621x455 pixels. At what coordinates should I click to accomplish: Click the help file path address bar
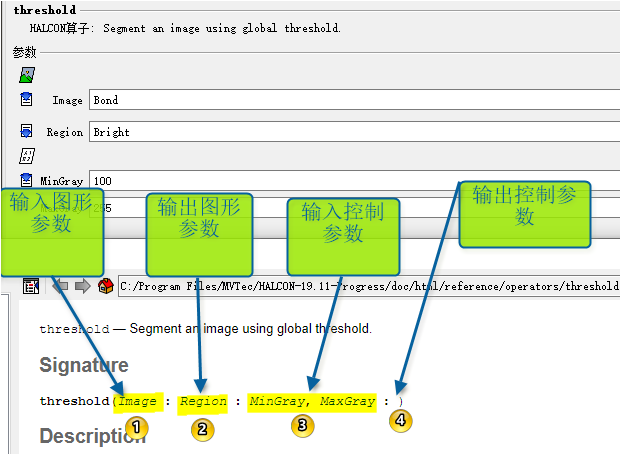tap(369, 286)
